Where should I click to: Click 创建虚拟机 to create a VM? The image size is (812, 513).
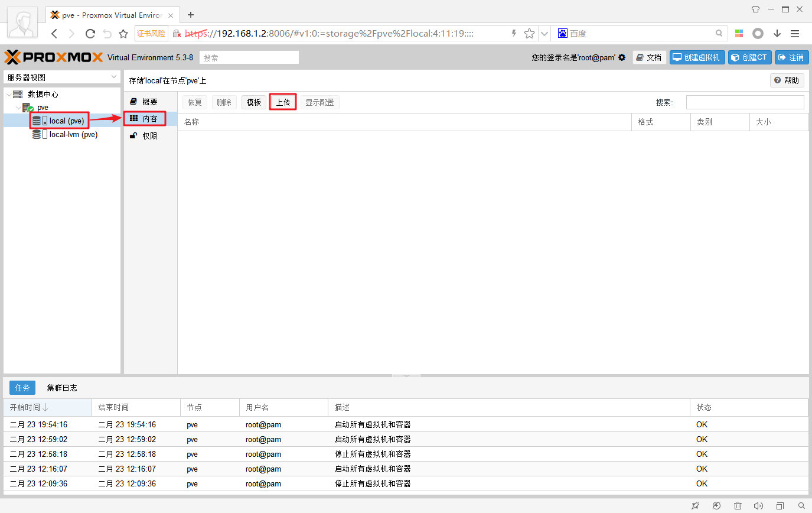tap(697, 57)
